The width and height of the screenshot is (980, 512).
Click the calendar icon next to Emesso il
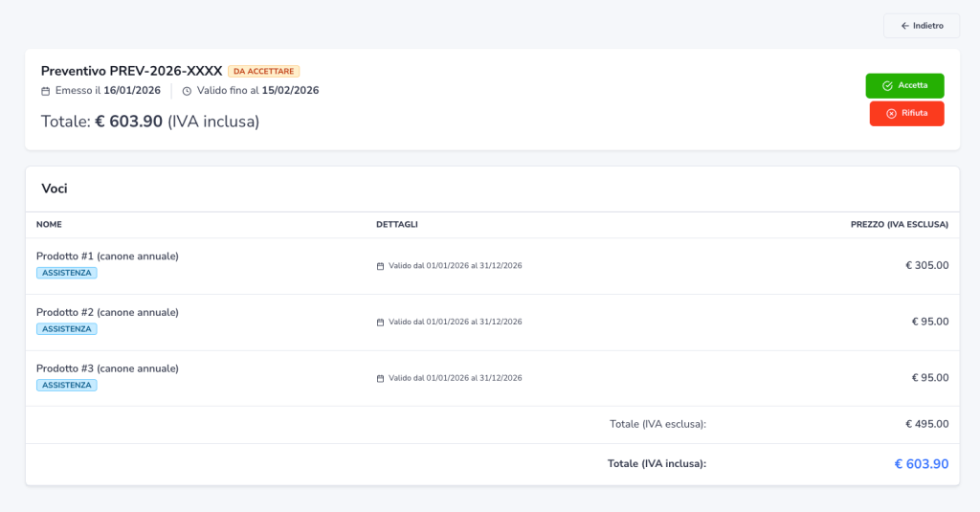pos(45,91)
